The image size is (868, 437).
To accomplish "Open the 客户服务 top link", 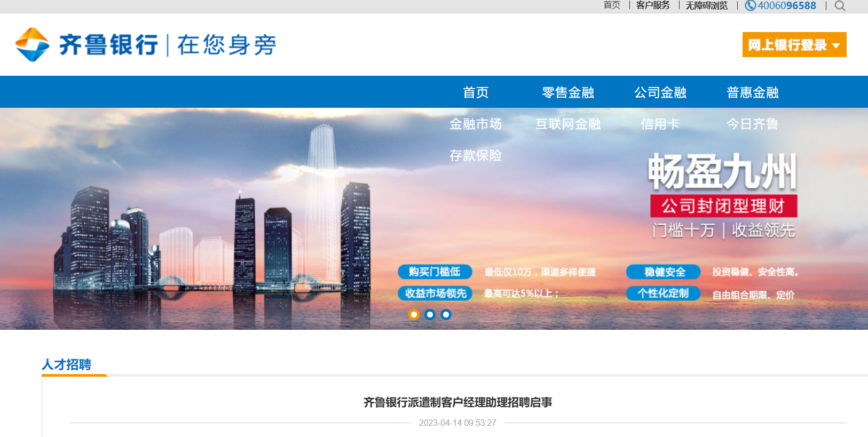I will tap(653, 5).
